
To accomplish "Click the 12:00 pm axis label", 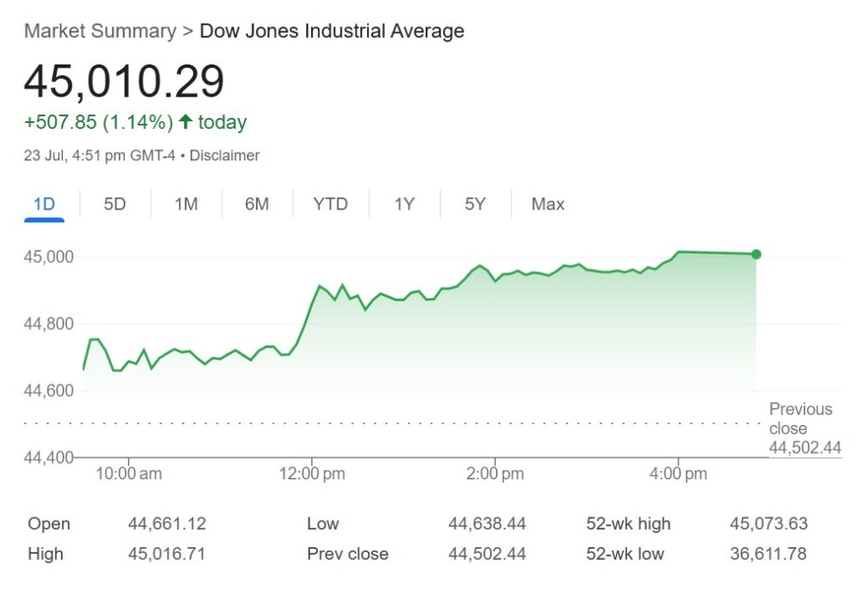I will [312, 474].
